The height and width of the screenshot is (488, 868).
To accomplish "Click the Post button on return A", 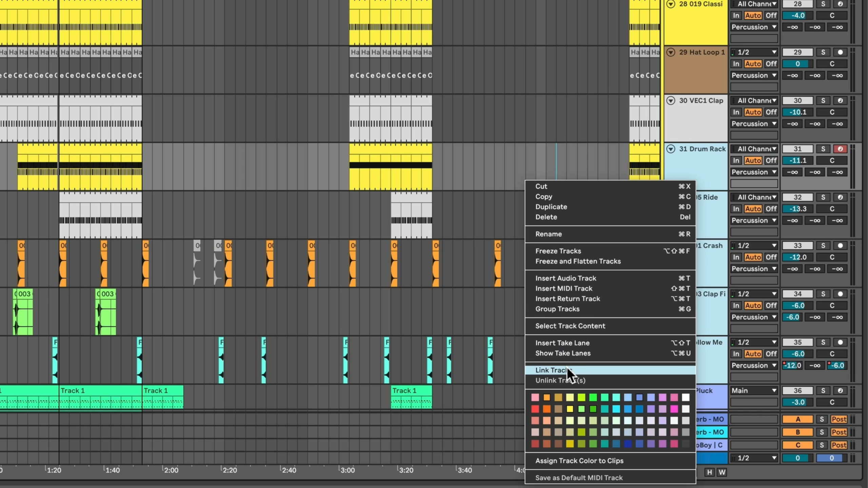I will coord(839,419).
